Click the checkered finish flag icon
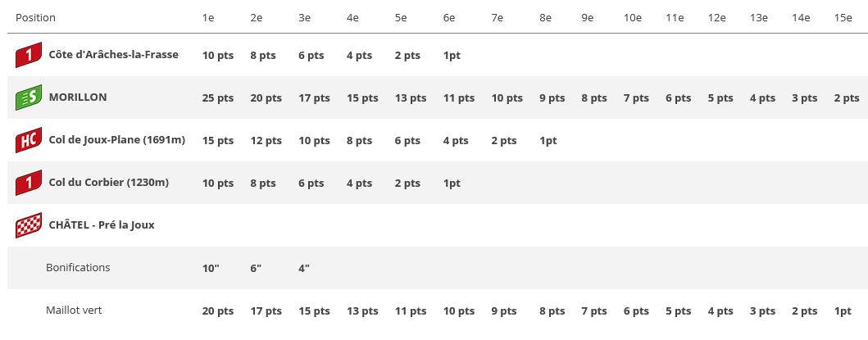 [29, 225]
